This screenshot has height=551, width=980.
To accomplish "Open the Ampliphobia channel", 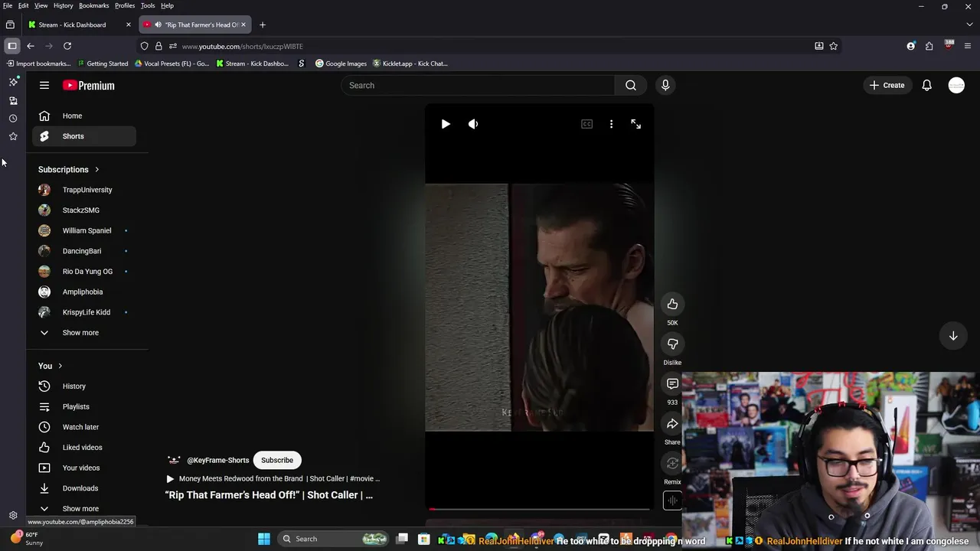I will 84,292.
